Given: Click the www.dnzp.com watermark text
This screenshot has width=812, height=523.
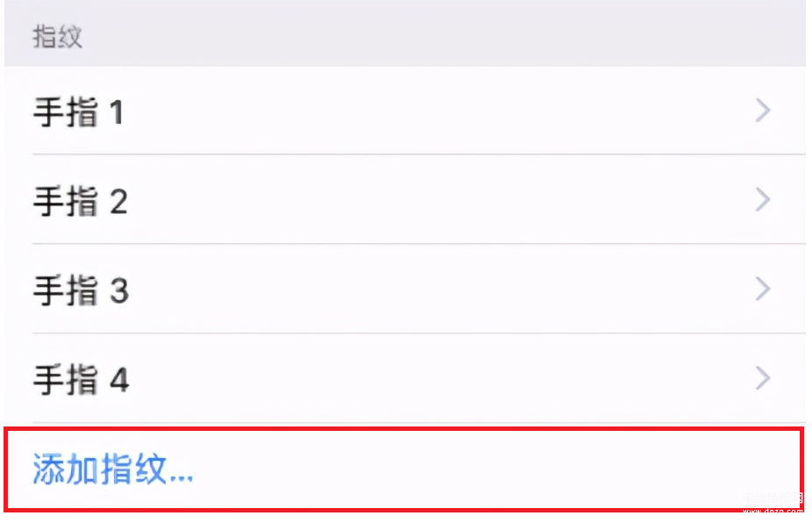Looking at the screenshot, I should pyautogui.click(x=773, y=511).
